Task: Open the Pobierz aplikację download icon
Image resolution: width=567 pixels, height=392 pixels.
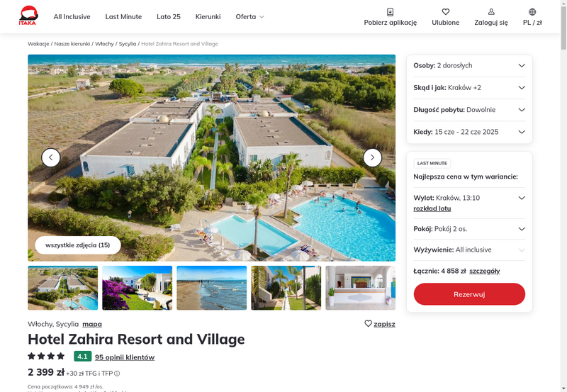Action: (x=391, y=12)
